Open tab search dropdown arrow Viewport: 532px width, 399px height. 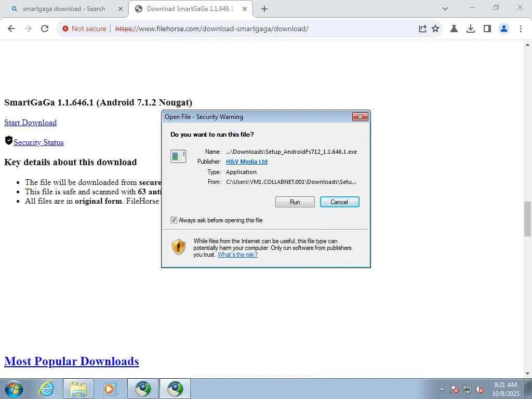click(445, 9)
